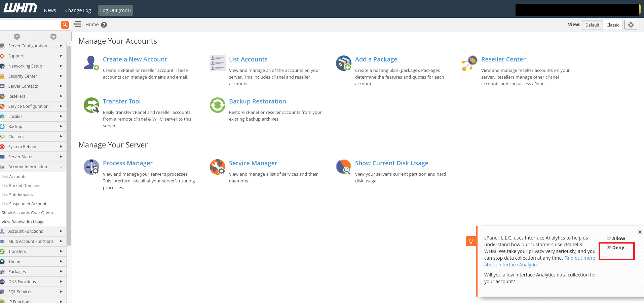Click the Add a Package icon
The height and width of the screenshot is (303, 644).
(343, 63)
